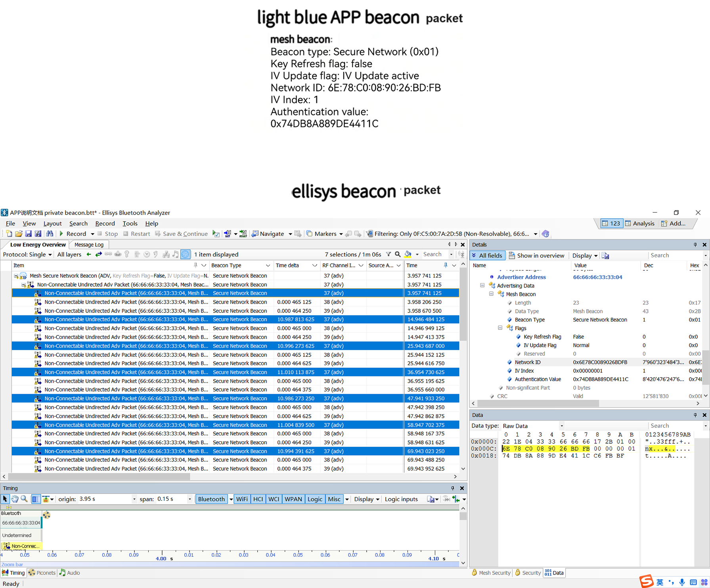Viewport: 710px width, 588px height.
Task: Click the Restart button
Action: point(136,234)
